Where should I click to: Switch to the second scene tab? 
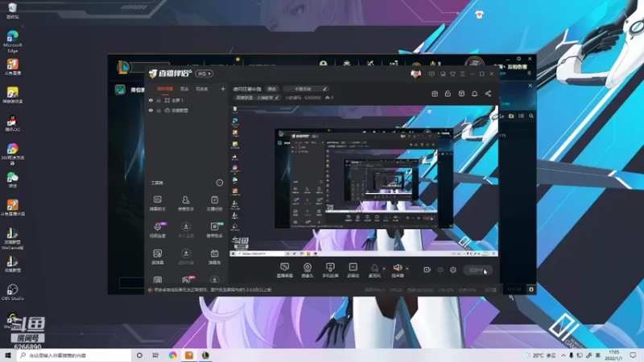[184, 88]
